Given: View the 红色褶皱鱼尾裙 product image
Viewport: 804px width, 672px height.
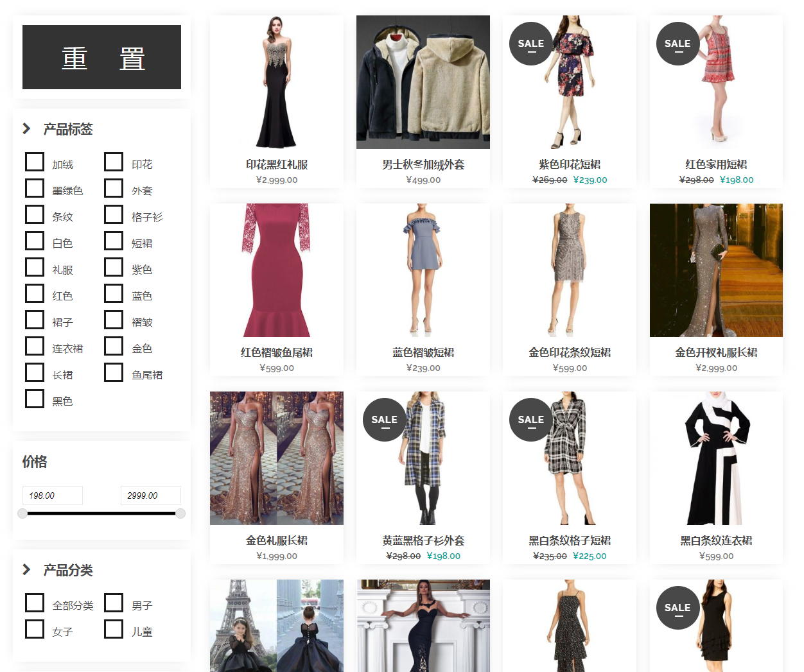Looking at the screenshot, I should point(277,270).
